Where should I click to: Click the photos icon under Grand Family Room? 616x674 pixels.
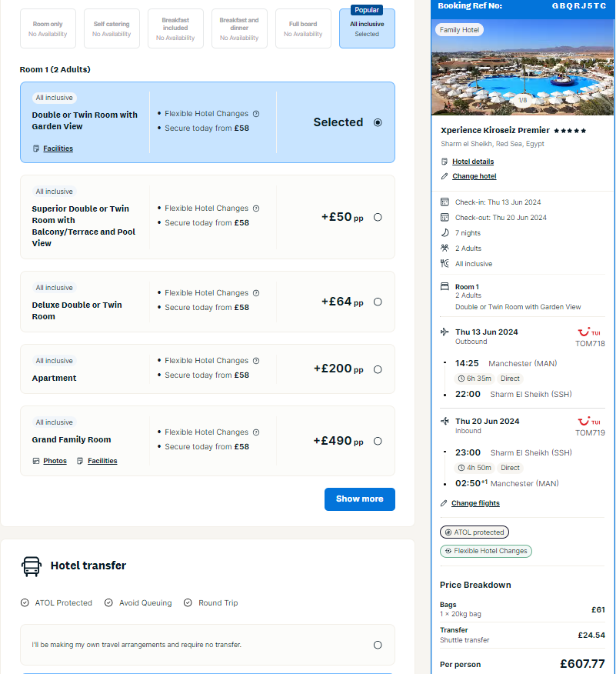(36, 461)
